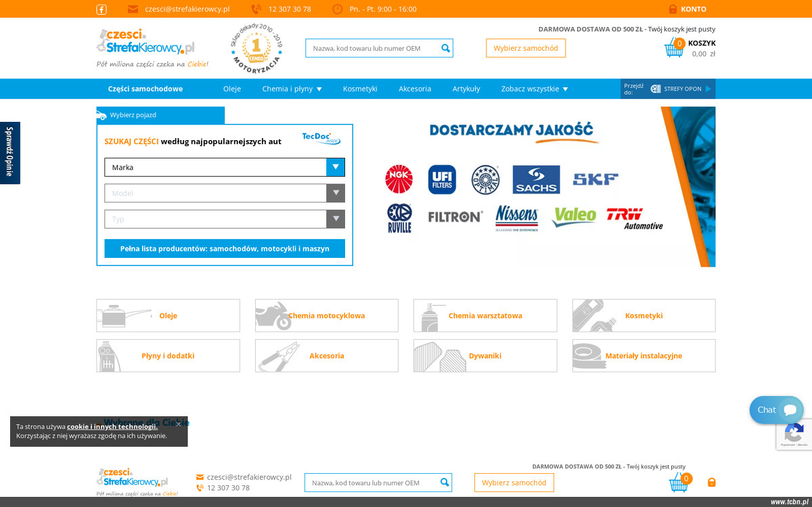The width and height of the screenshot is (812, 507).
Task: Open the Oleje menu item
Action: 232,89
